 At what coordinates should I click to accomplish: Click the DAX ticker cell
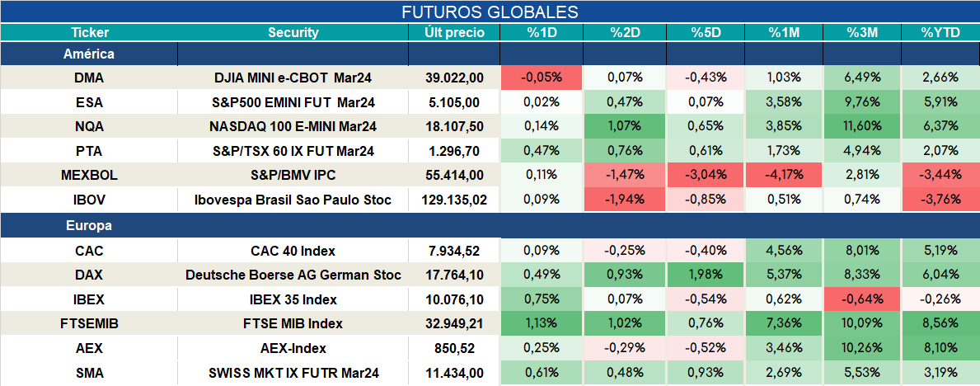pyautogui.click(x=89, y=275)
